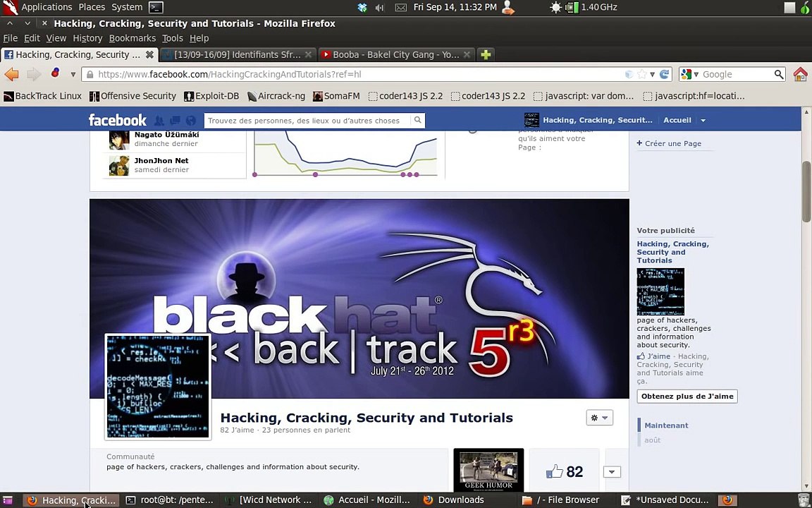Screen dimensions: 812x508
Task: Click the reload button in address bar
Action: (x=665, y=74)
